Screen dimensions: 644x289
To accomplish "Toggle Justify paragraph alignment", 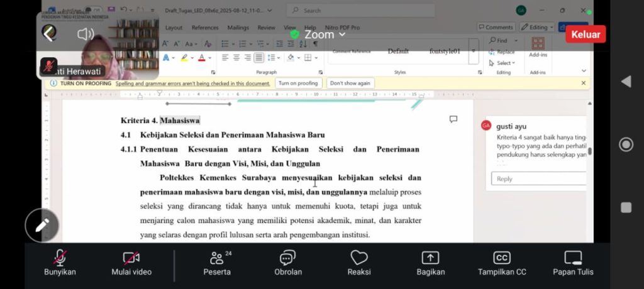I will coord(258,57).
